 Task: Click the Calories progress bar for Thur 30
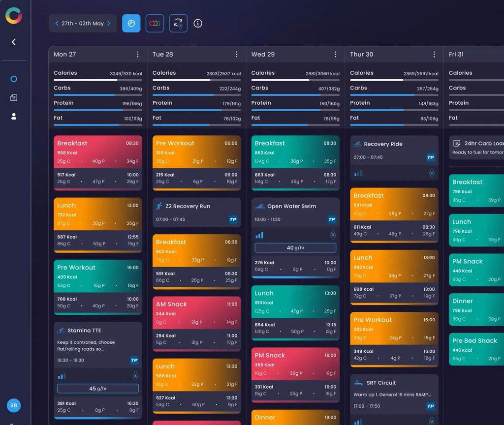coord(393,79)
